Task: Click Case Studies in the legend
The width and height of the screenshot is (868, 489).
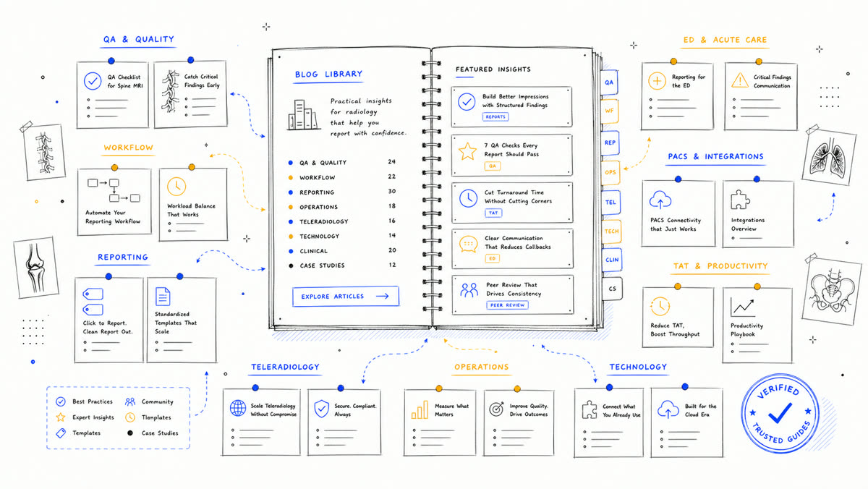Action: tap(152, 433)
